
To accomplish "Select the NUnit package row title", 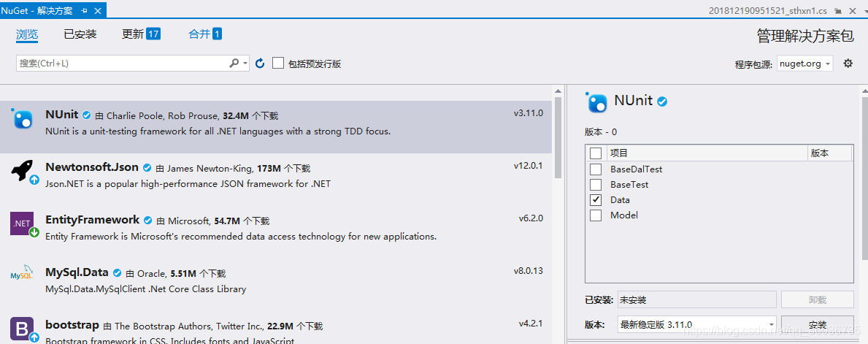I will click(62, 115).
